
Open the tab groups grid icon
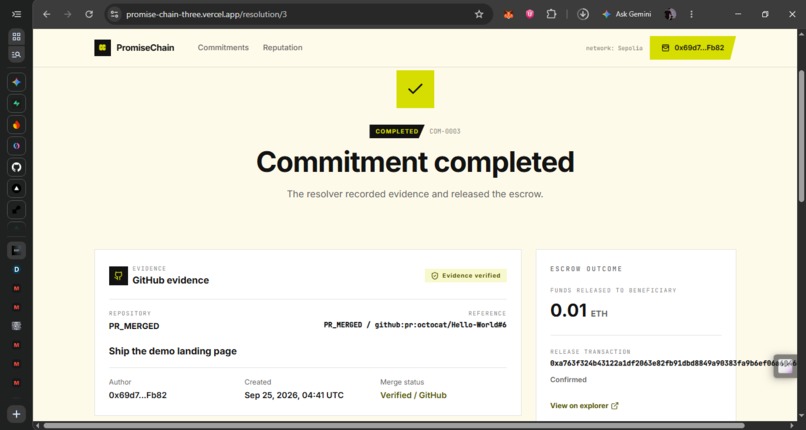tap(16, 36)
